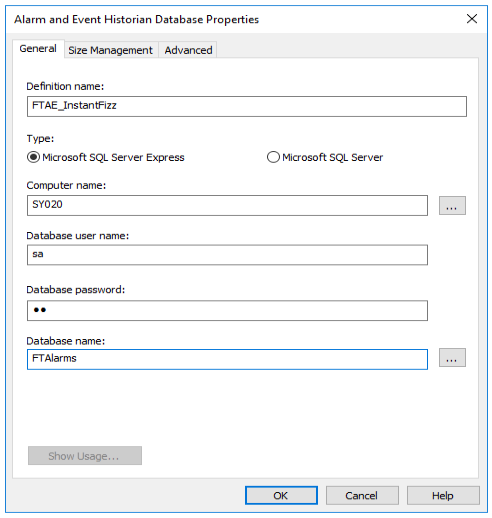
Task: Click the 'Type:' label
Action: (40, 138)
